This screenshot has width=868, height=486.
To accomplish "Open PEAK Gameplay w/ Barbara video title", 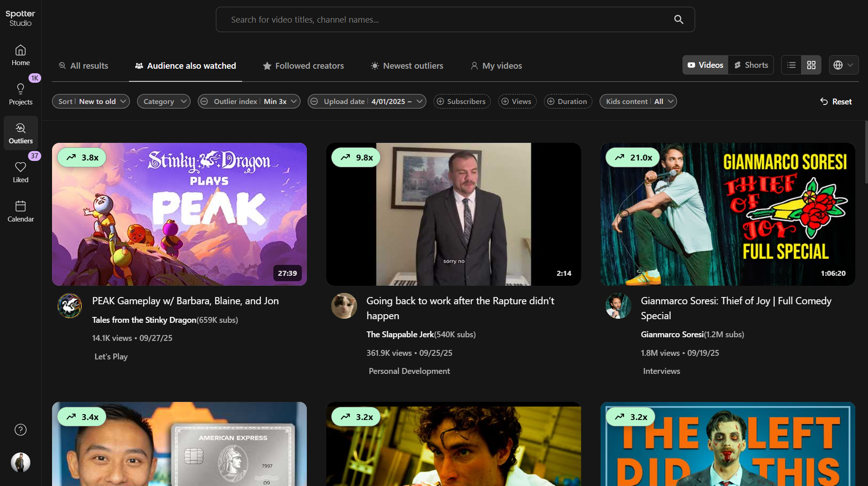I will click(186, 301).
